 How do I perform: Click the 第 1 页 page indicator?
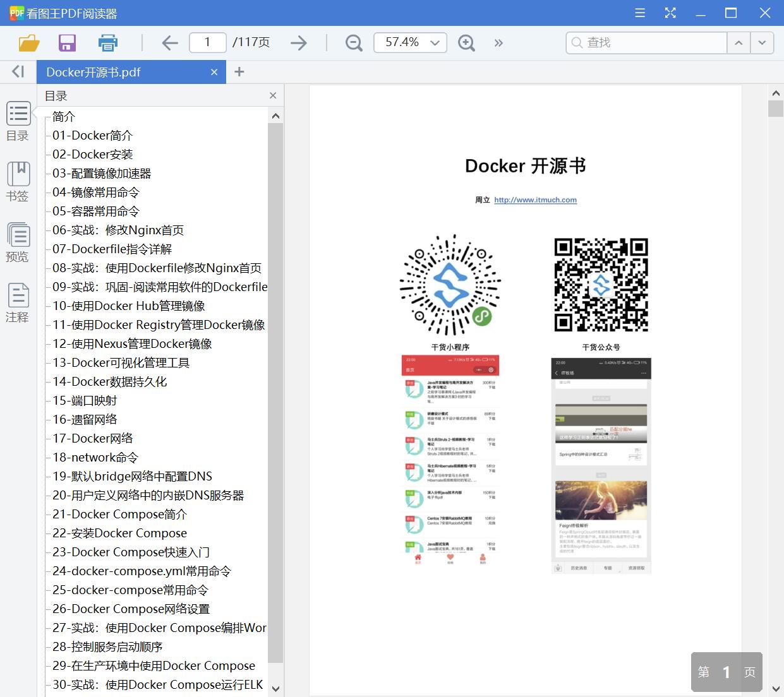tap(727, 672)
